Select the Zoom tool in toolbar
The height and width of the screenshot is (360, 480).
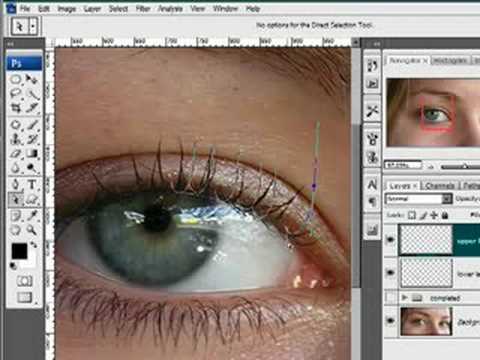32,230
